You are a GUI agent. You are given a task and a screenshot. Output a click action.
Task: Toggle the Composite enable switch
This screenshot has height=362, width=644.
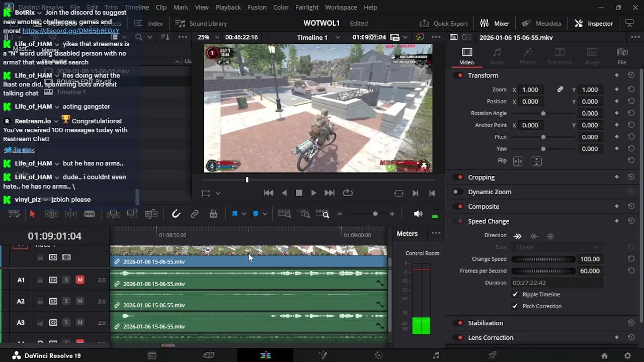(x=459, y=207)
